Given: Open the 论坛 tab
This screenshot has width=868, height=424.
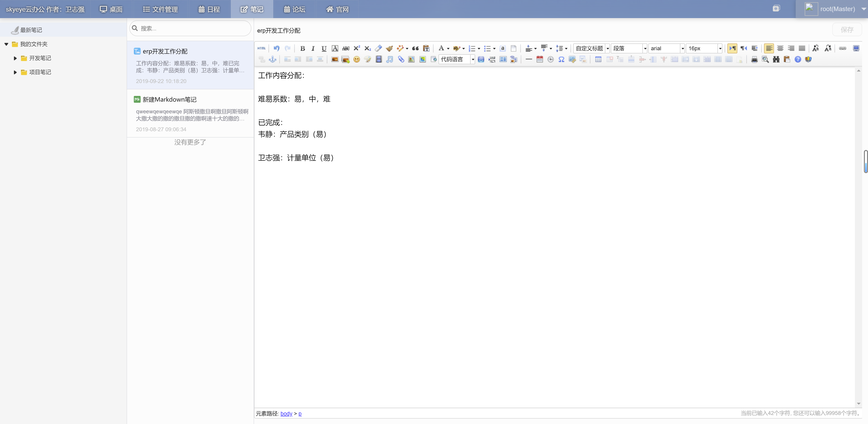Looking at the screenshot, I should pos(294,9).
